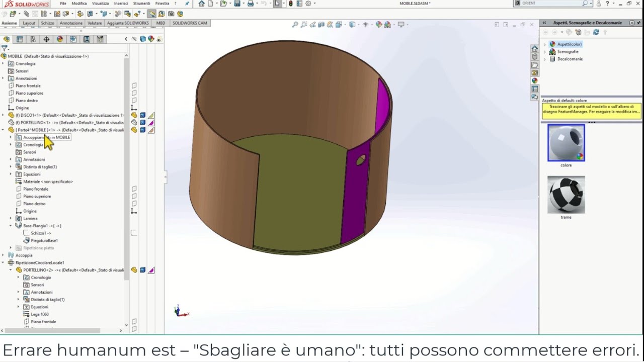Switch to the SOLIDWORKS CAM tab
Viewport: 644px width, 362px height.
click(x=190, y=23)
